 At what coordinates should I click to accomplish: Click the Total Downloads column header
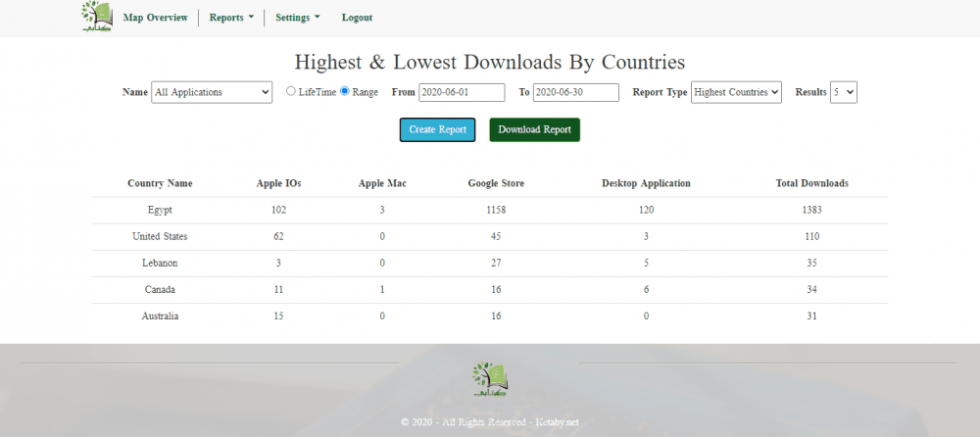tap(811, 183)
